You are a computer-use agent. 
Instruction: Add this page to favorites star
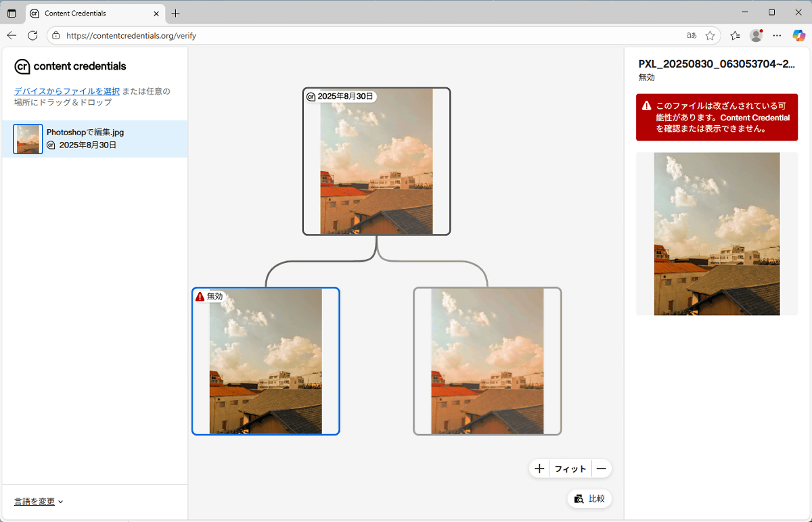pos(710,35)
